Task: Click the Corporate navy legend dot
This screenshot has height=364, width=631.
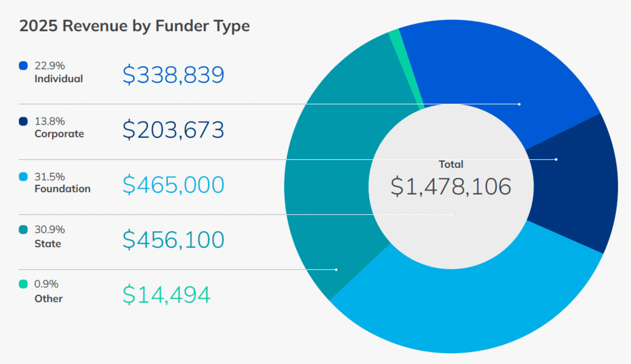Action: point(23,121)
